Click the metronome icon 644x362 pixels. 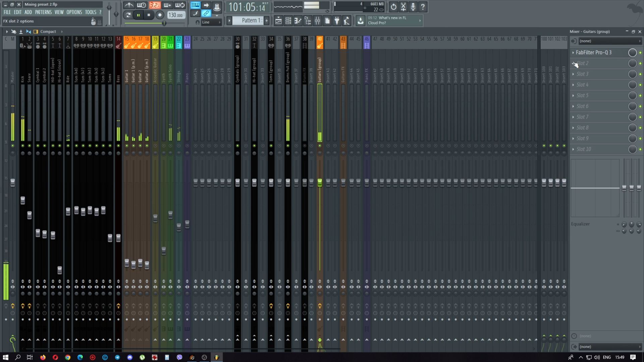tap(129, 5)
